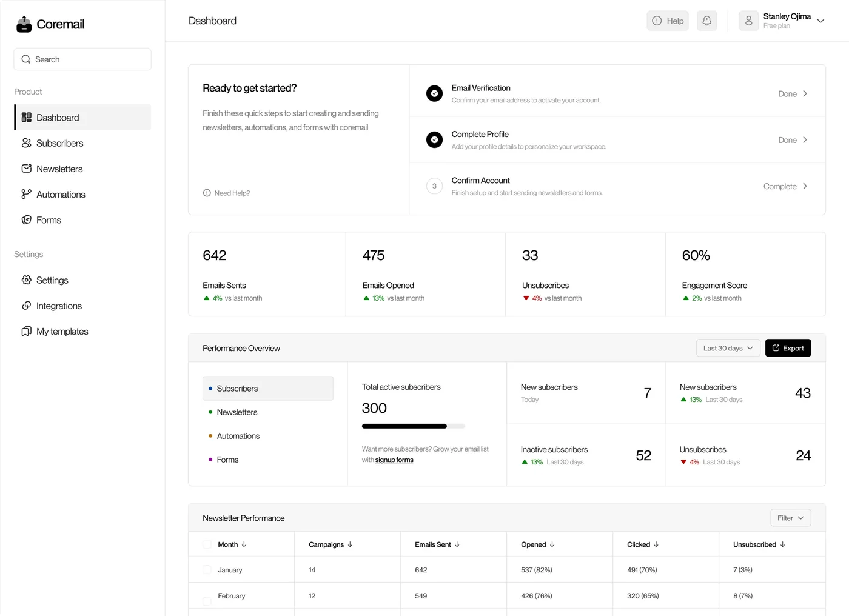Image resolution: width=849 pixels, height=616 pixels.
Task: Click inside the Search field
Action: [x=82, y=59]
